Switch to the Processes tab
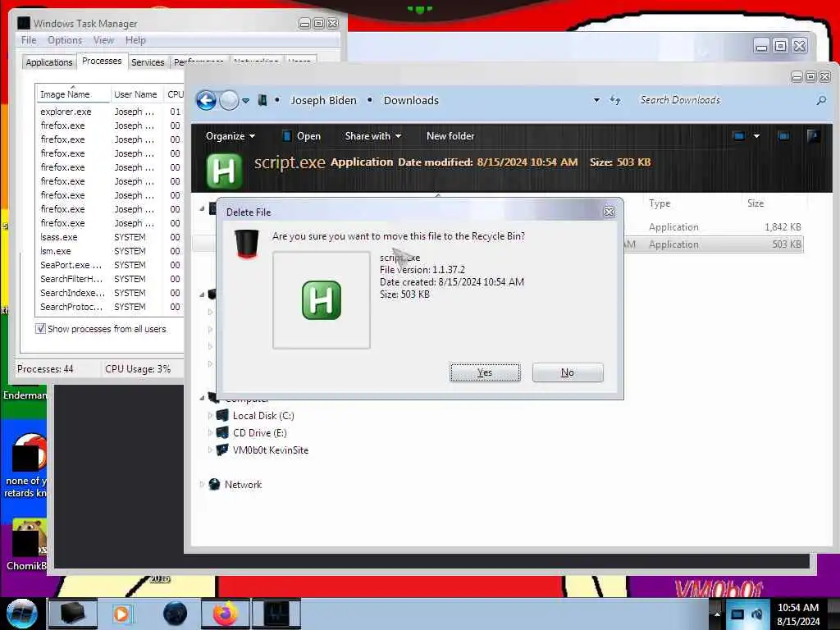 [x=102, y=61]
